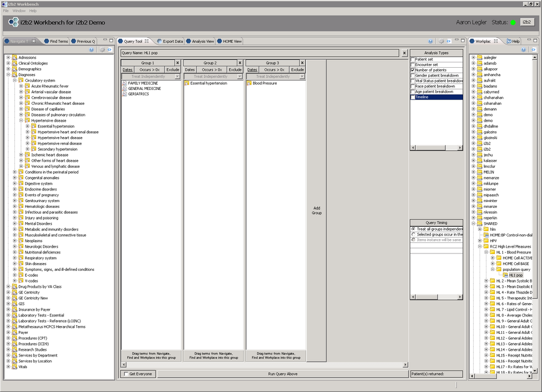Screen dimensions: 542x392
Task: Click the gear icon in the Navigate panel toolbar
Action: tap(102, 50)
